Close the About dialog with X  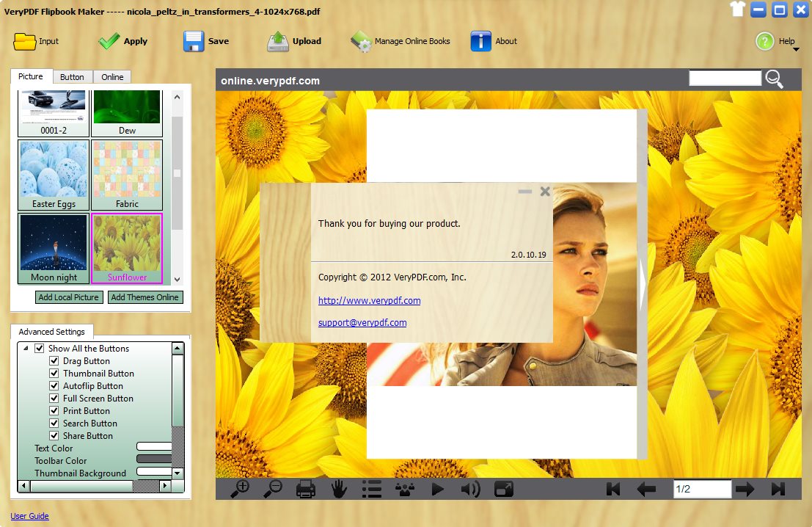[x=545, y=192]
